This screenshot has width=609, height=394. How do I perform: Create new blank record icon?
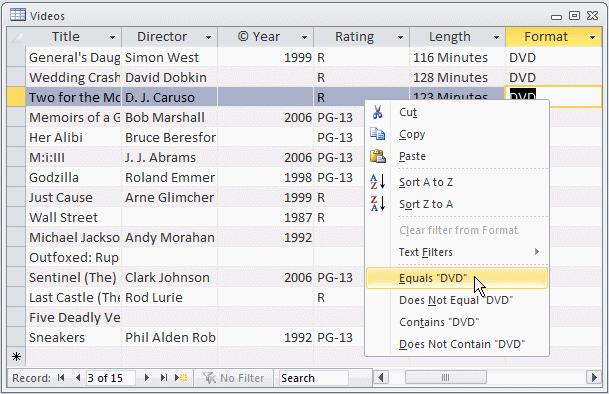tap(181, 378)
